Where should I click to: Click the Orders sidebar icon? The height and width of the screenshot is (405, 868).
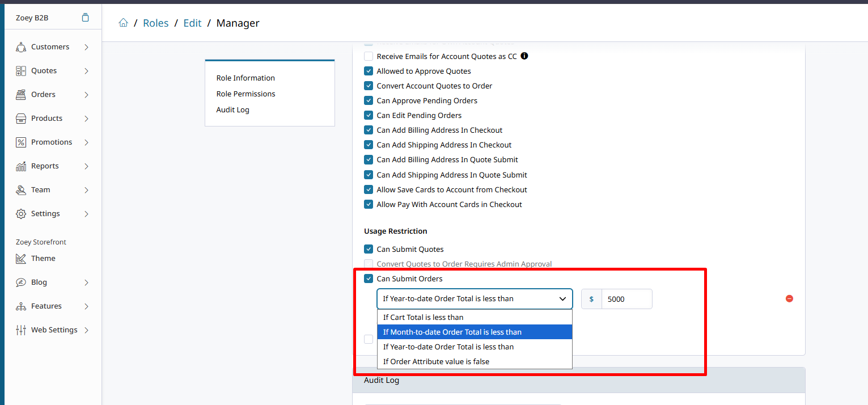pyautogui.click(x=21, y=95)
